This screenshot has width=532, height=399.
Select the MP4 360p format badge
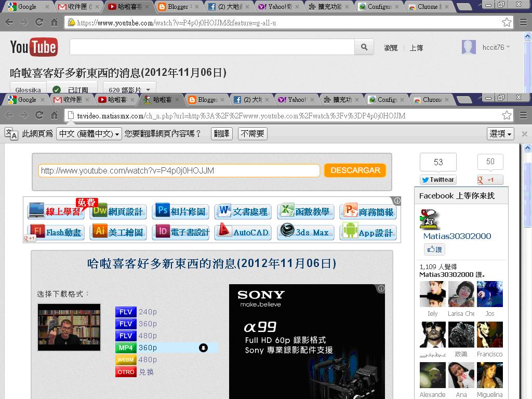click(126, 348)
